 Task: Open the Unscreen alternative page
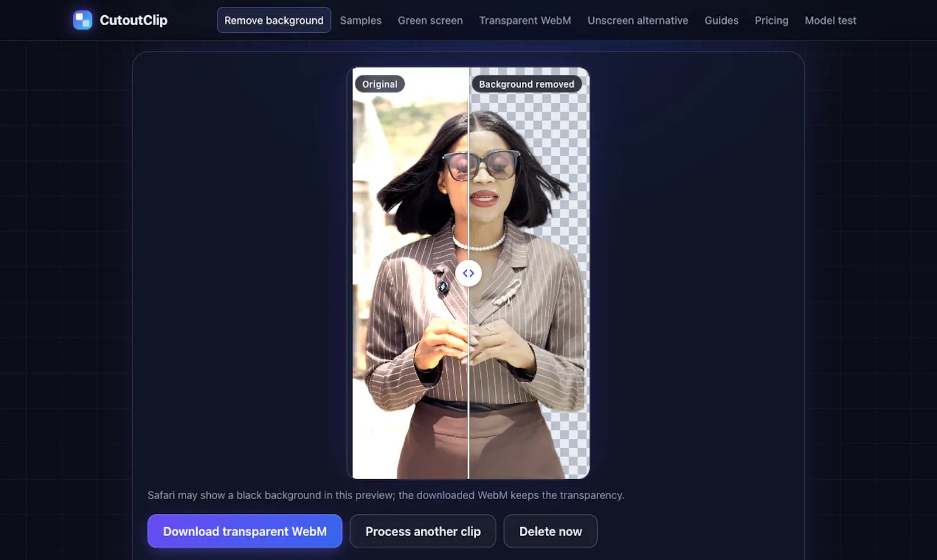638,20
